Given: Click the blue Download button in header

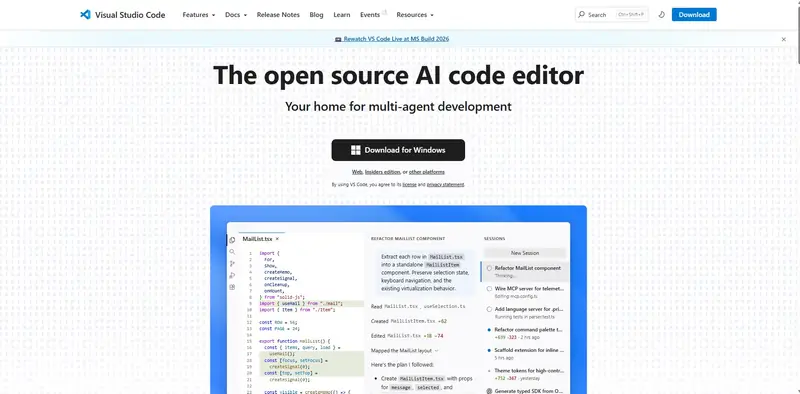Looking at the screenshot, I should (x=694, y=14).
